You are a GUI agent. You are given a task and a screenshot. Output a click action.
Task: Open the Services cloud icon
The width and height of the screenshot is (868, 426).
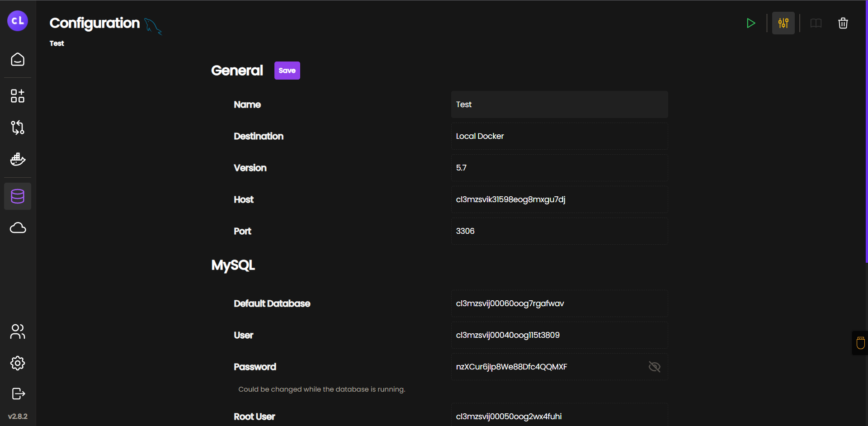pyautogui.click(x=18, y=228)
